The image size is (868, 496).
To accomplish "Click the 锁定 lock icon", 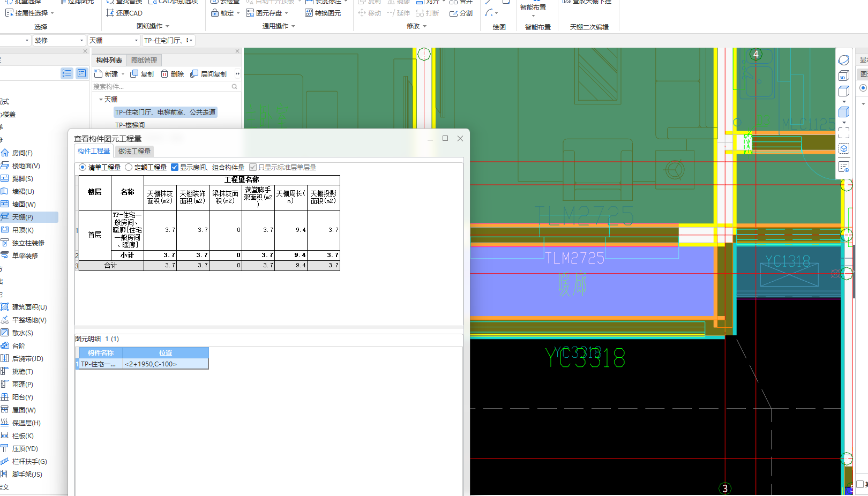I will tap(215, 13).
